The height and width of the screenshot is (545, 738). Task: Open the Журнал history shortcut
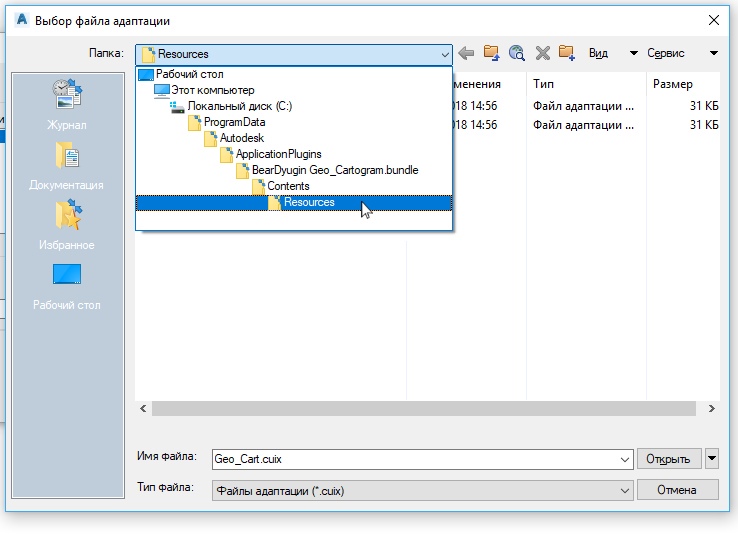pos(67,104)
